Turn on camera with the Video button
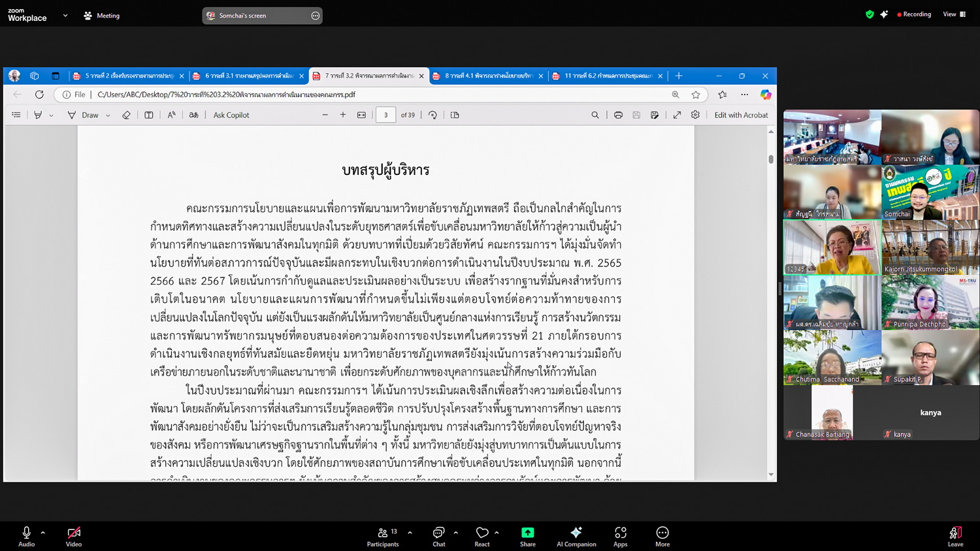The height and width of the screenshot is (551, 980). point(74,536)
